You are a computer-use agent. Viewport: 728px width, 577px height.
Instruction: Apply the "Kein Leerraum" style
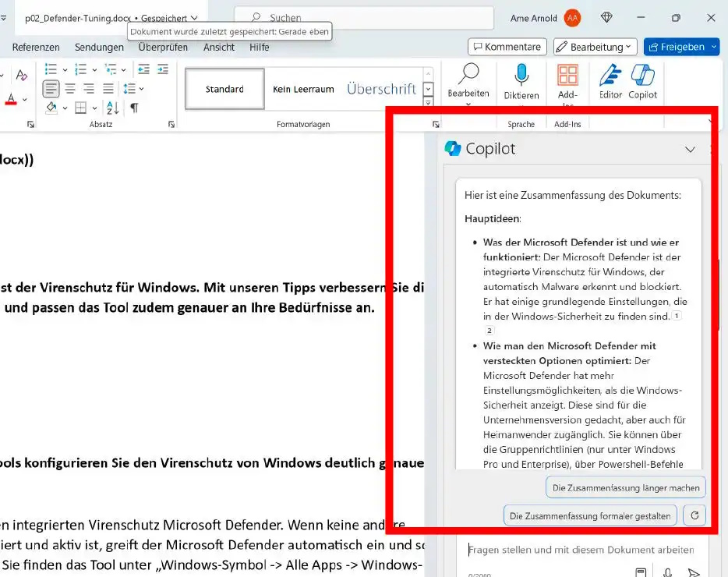pos(303,89)
